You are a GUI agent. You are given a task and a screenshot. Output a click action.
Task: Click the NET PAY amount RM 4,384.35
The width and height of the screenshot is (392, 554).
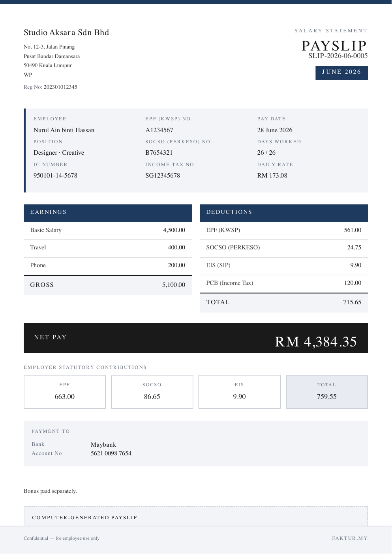[316, 342]
